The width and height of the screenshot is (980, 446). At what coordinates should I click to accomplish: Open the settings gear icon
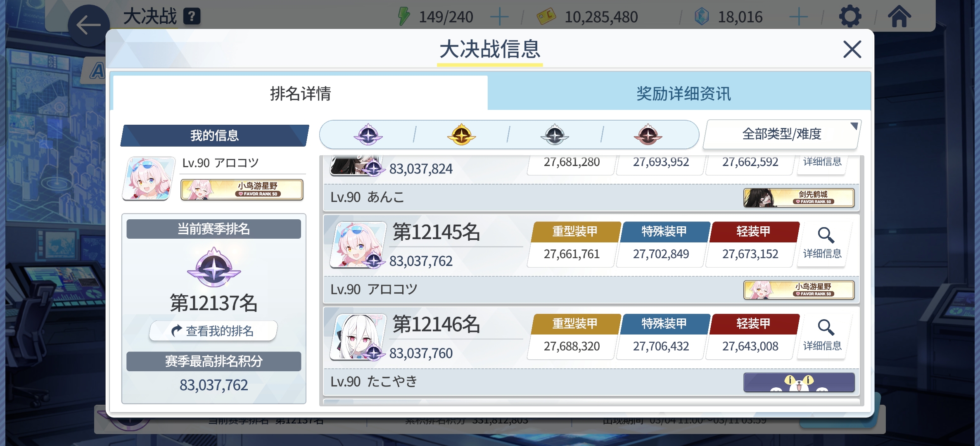[x=850, y=17]
